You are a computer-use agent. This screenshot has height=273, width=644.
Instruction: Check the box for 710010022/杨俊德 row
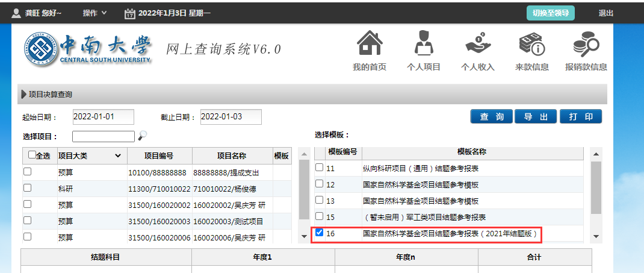(x=27, y=188)
